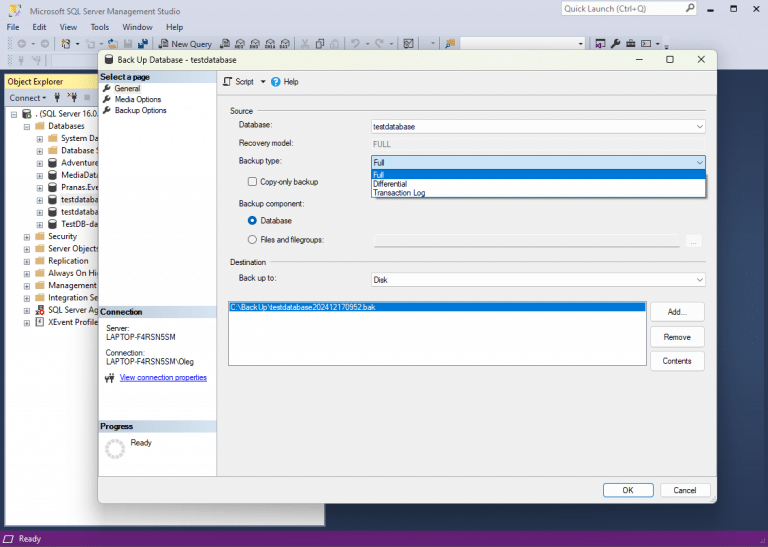Click the Cancel button
The image size is (768, 547).
[685, 490]
